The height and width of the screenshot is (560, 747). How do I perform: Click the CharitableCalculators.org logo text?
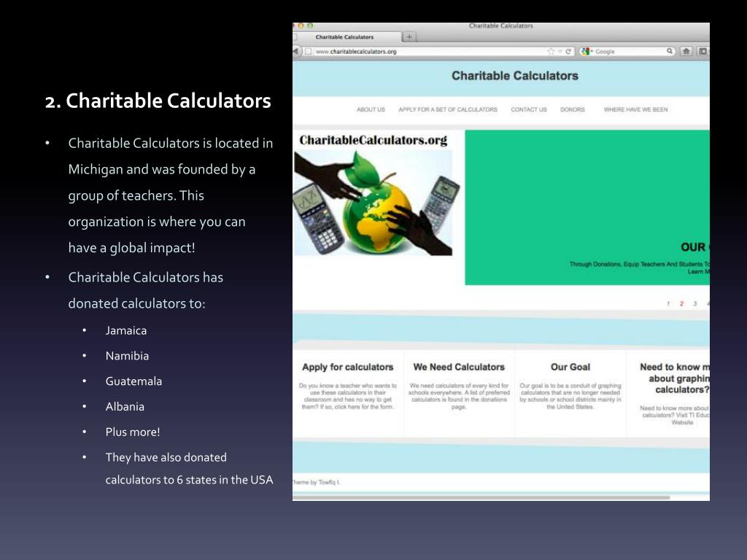tap(373, 140)
